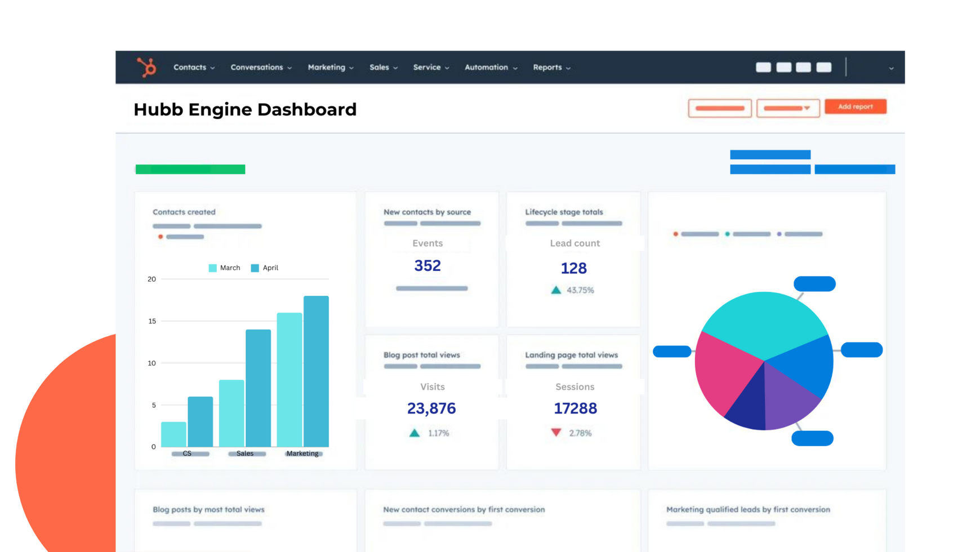Open the Automation menu

click(491, 68)
